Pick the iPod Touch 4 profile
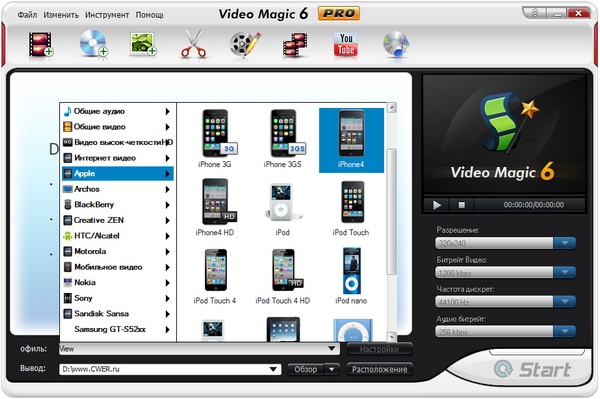The height and width of the screenshot is (399, 600). point(215,276)
